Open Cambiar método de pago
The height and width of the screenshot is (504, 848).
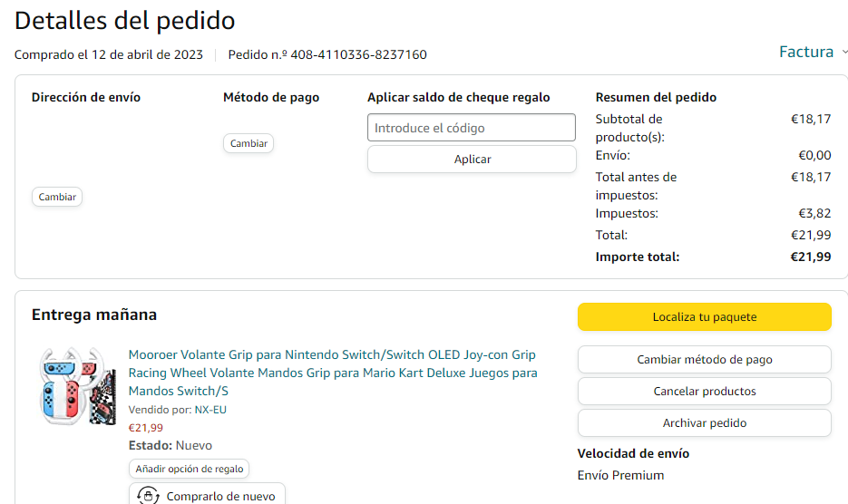[704, 360]
